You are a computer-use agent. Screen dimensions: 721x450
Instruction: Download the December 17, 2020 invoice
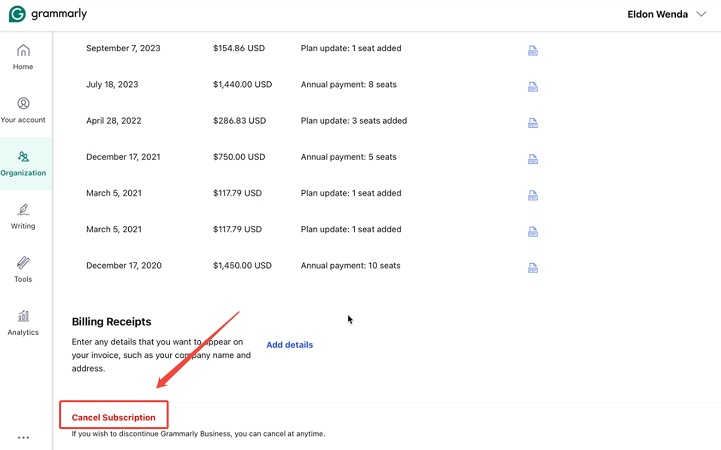click(x=533, y=268)
